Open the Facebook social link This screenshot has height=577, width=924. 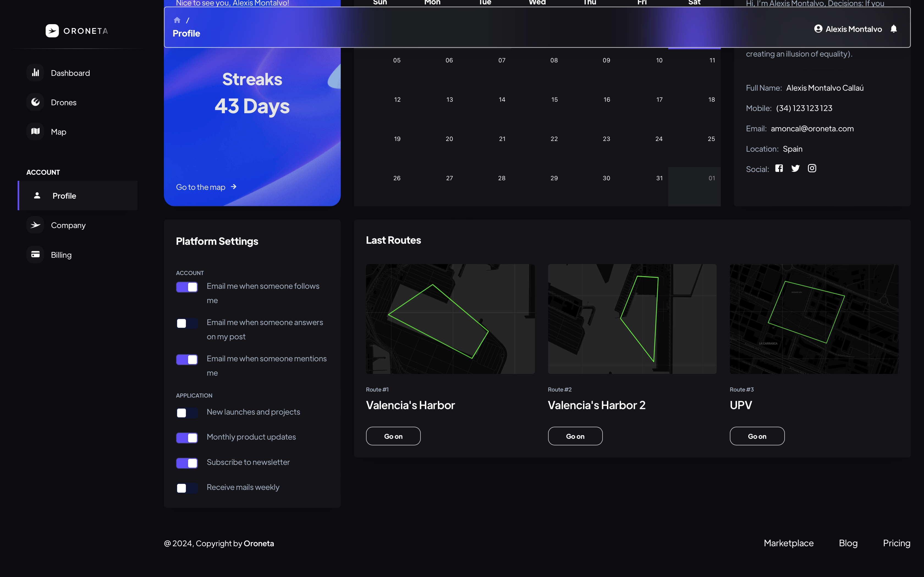point(779,168)
